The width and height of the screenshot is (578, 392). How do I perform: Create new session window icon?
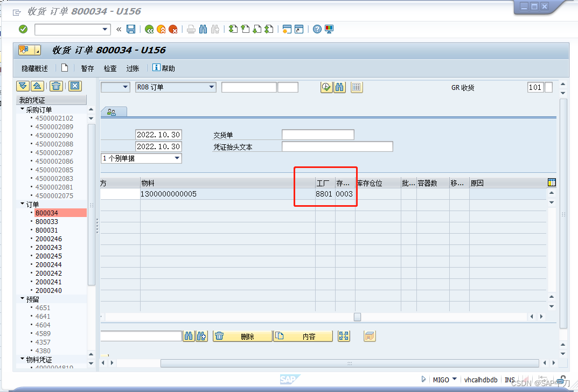287,29
